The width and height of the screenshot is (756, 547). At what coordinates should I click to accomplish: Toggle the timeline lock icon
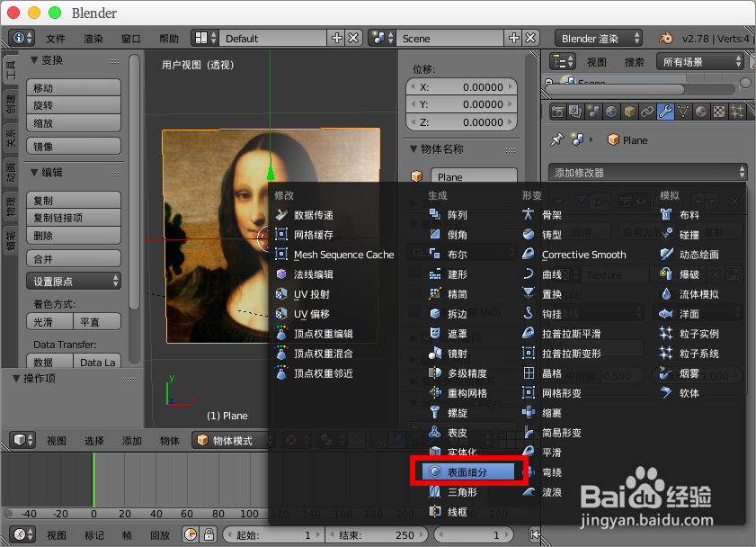209,534
